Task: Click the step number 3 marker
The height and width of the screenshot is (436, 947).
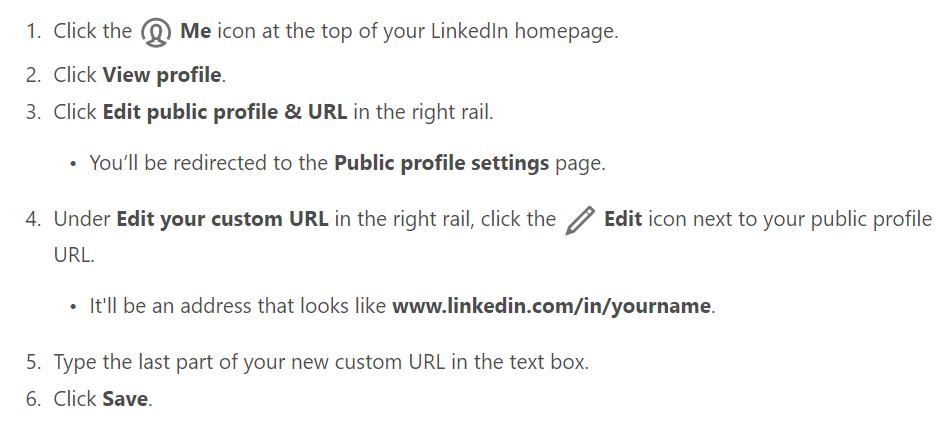Action: pyautogui.click(x=33, y=112)
